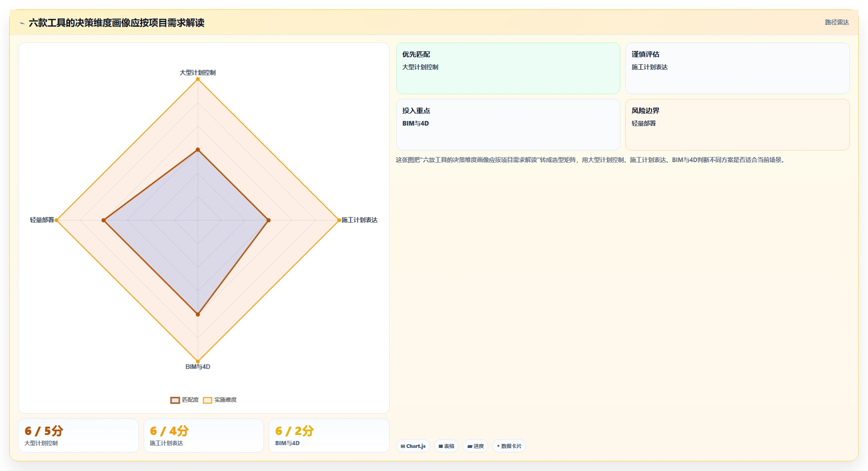Click the 路径雷达 label in header

pyautogui.click(x=837, y=22)
